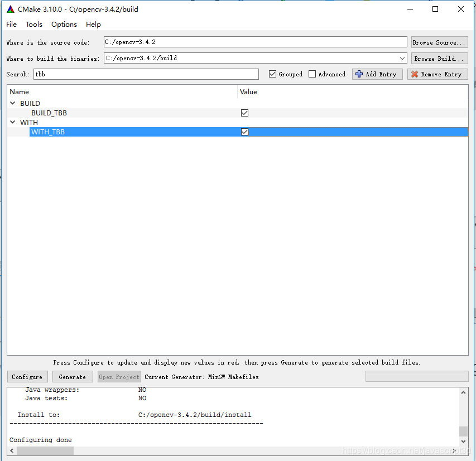Screen dimensions: 476x461
Task: Minimize the CMake window
Action: pos(410,9)
